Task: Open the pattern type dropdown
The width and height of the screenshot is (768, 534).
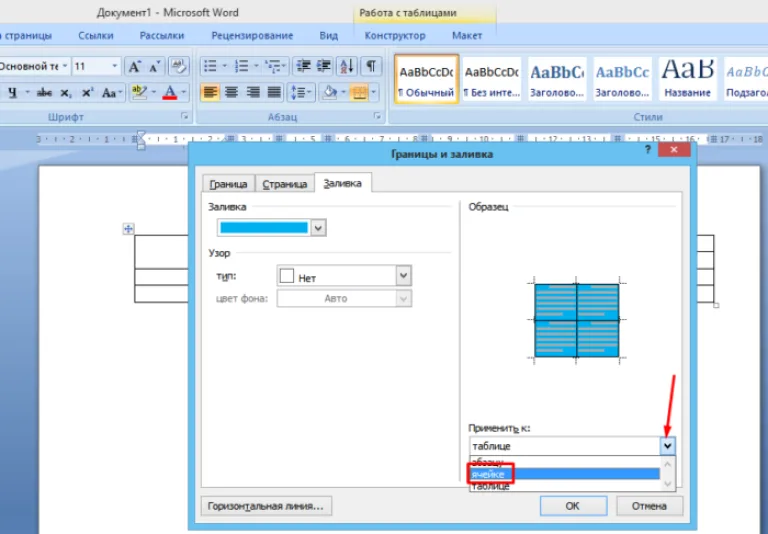Action: pos(403,275)
